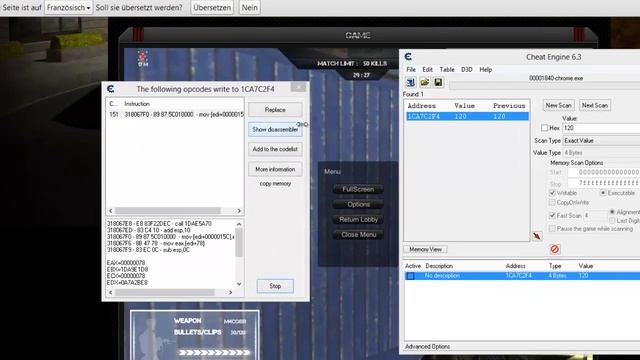Click the Stop address field

(x=604, y=183)
